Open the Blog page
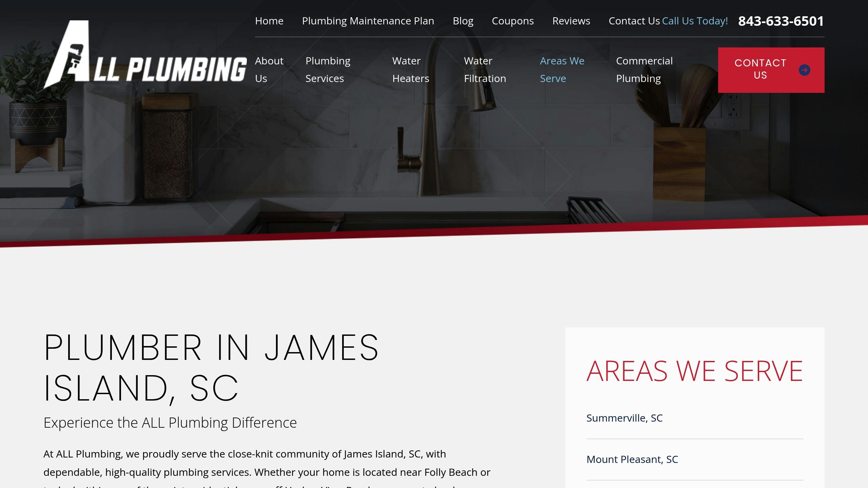Viewport: 868px width, 488px height. (463, 21)
